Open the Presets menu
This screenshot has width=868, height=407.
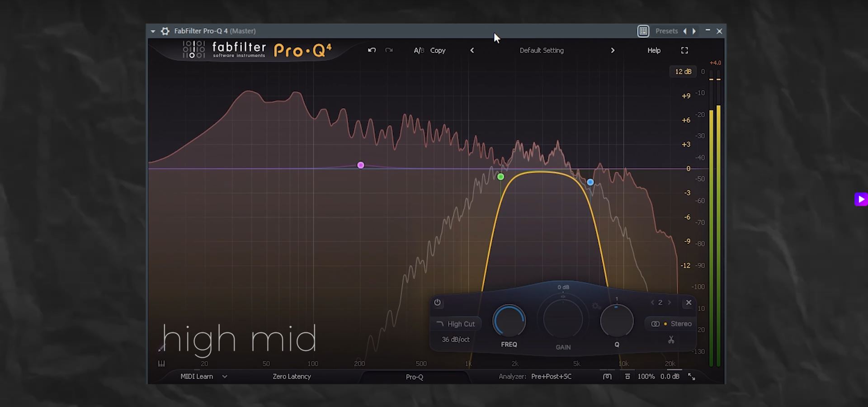(x=666, y=31)
